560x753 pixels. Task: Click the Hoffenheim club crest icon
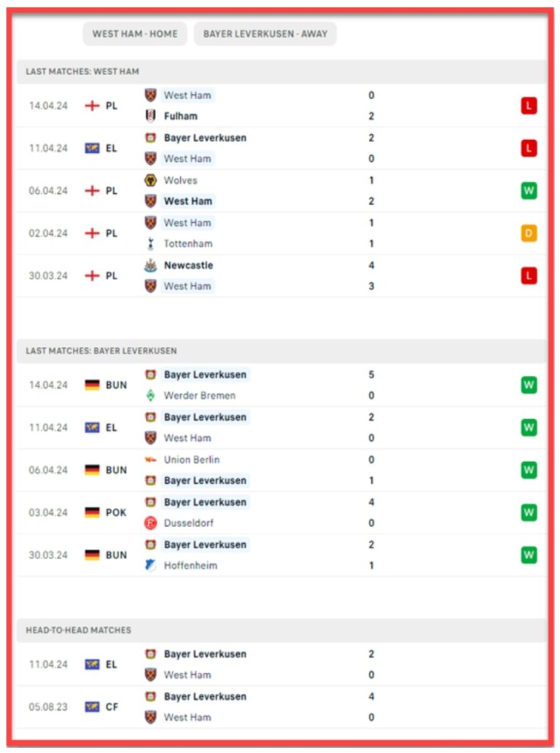pyautogui.click(x=150, y=565)
